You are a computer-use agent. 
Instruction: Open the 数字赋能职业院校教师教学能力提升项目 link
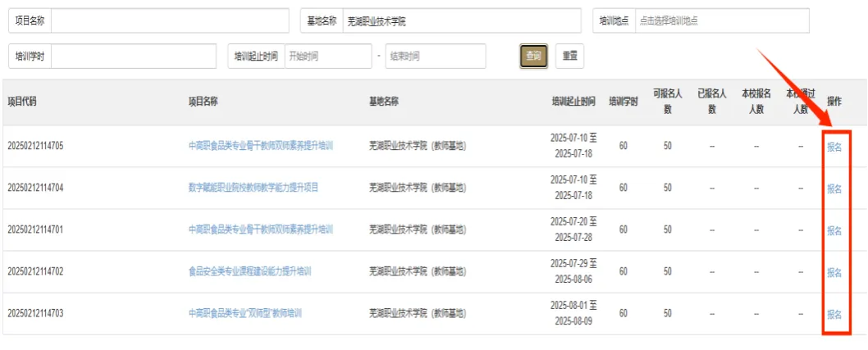(253, 188)
